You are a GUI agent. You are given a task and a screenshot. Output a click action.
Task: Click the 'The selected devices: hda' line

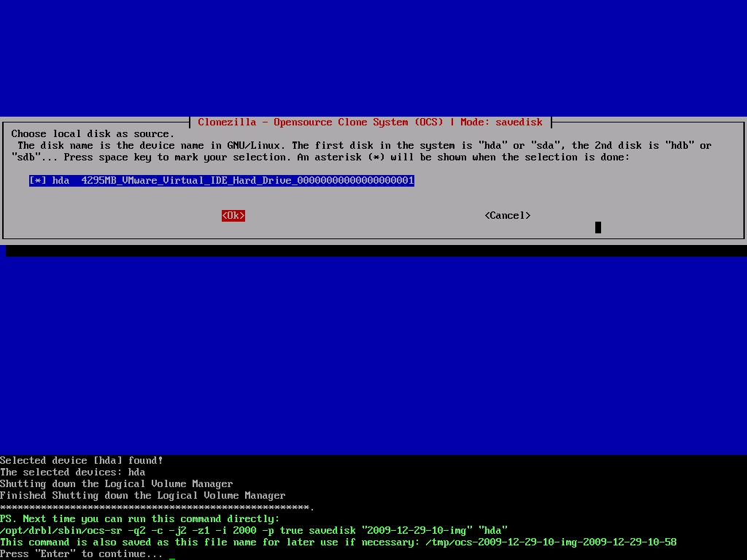[x=73, y=472]
